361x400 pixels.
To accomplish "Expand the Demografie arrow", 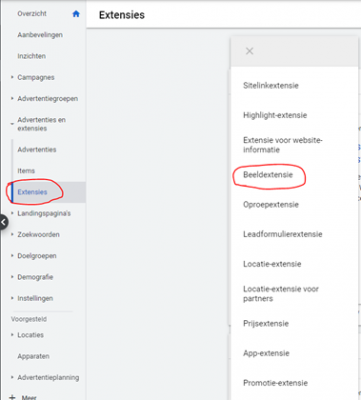I will (x=12, y=277).
